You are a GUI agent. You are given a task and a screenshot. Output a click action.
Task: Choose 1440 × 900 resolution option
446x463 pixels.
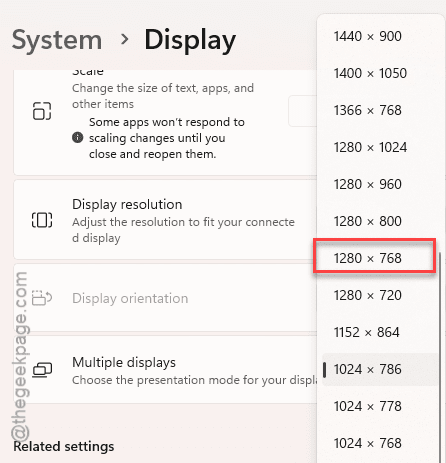coord(375,36)
